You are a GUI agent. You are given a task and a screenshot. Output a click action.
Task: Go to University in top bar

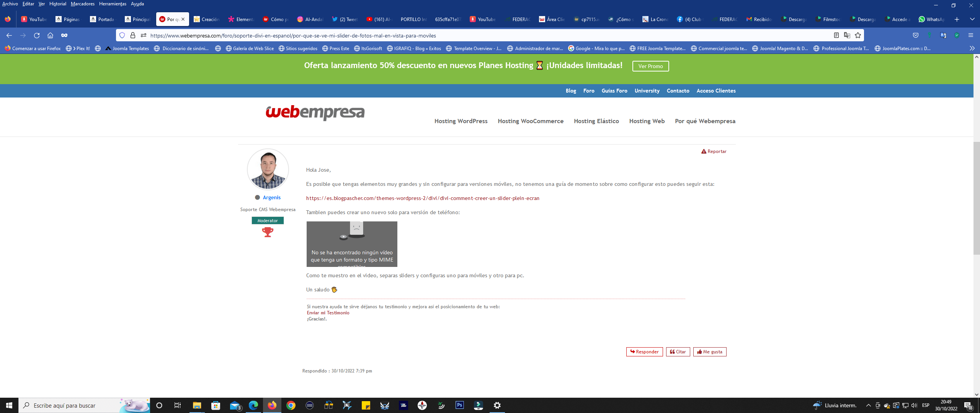click(x=647, y=91)
